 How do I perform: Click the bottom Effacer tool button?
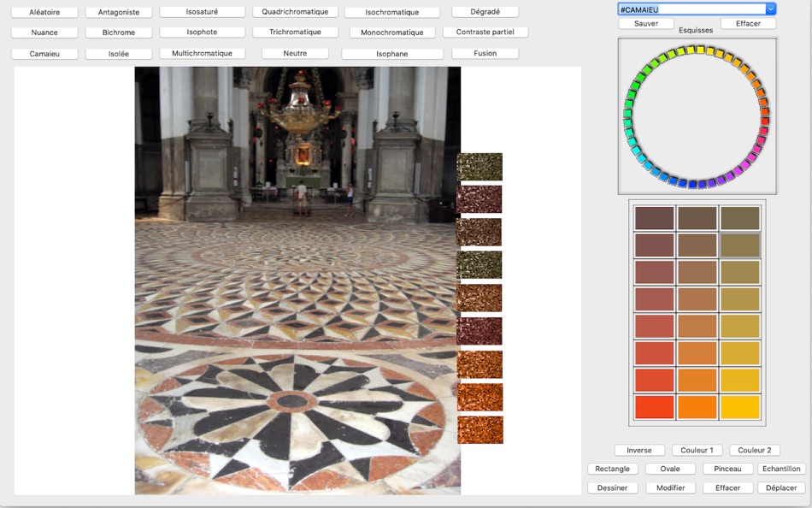click(727, 487)
